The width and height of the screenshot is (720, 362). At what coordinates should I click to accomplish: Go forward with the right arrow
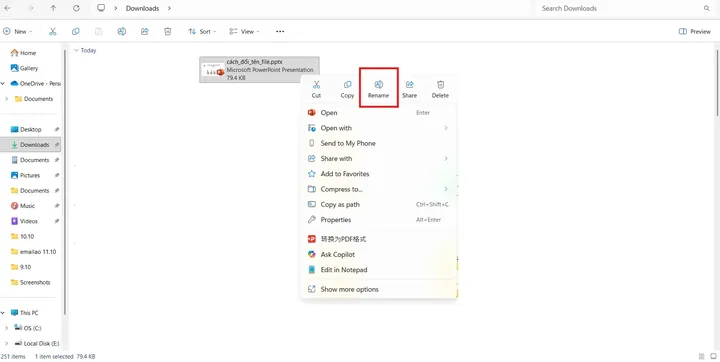tap(30, 8)
